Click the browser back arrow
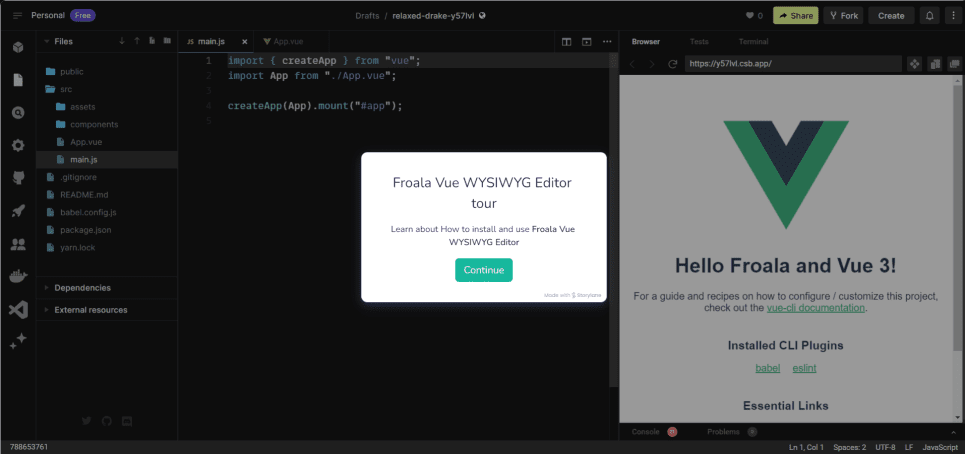 [x=633, y=64]
